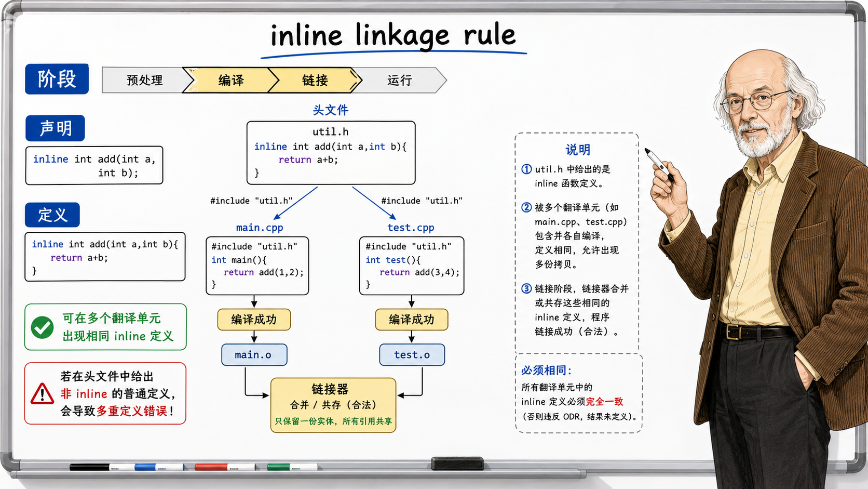Viewport: 868px width, 489px height.
Task: Click the util.h header code box
Action: pyautogui.click(x=331, y=153)
